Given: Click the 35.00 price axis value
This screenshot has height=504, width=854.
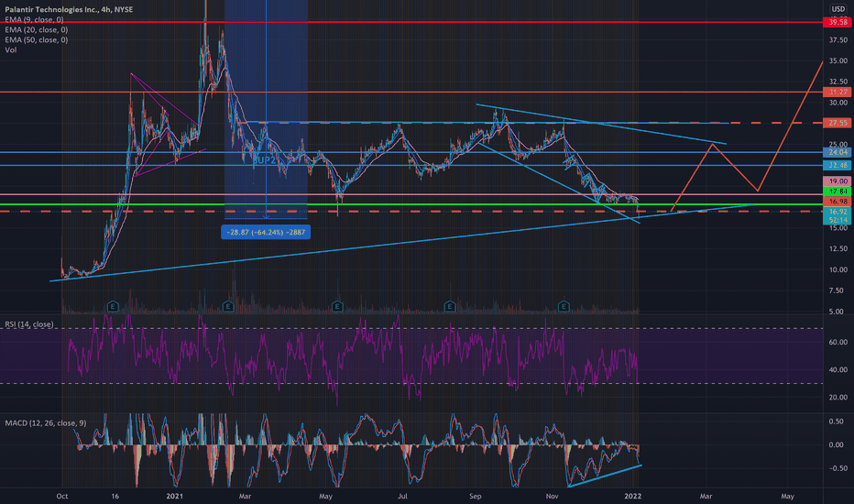Looking at the screenshot, I should pos(838,60).
